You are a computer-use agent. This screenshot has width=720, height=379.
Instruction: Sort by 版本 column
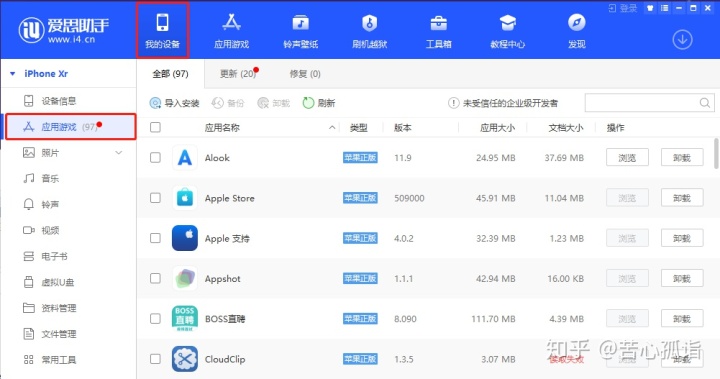403,128
